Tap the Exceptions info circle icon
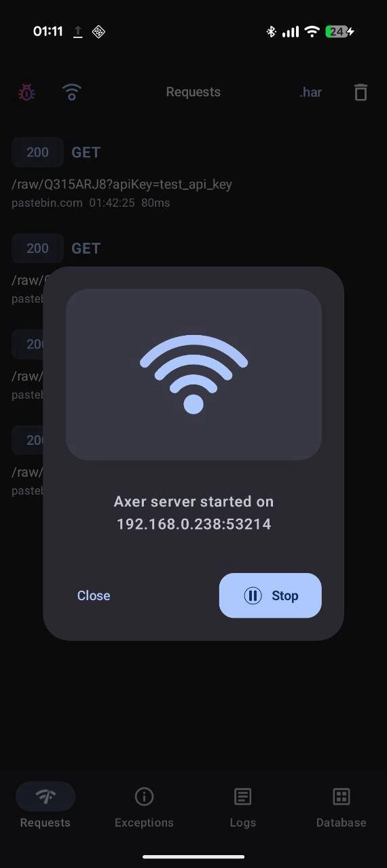 tap(144, 796)
